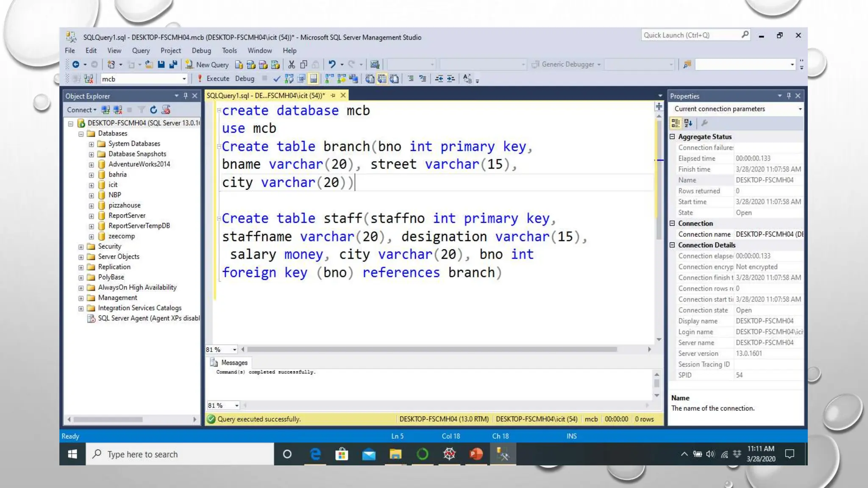Screen dimensions: 868x488
Task: Click the Categorized view icon in Properties
Action: tap(676, 123)
